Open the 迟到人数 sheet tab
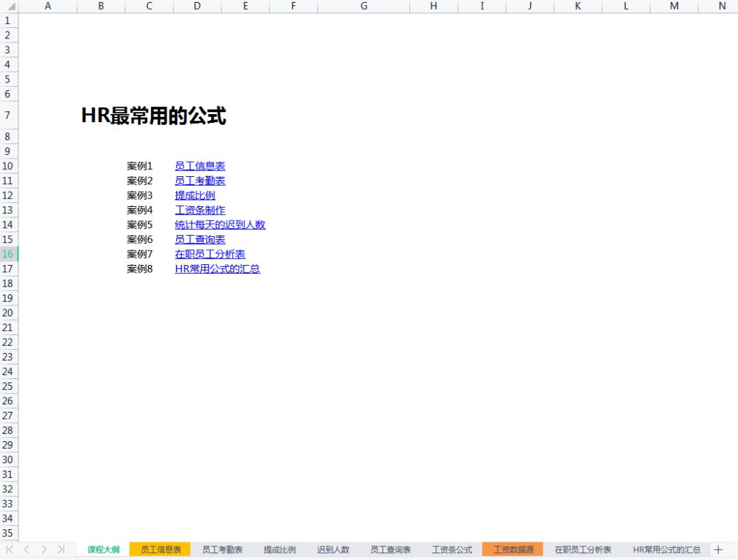 pyautogui.click(x=332, y=549)
